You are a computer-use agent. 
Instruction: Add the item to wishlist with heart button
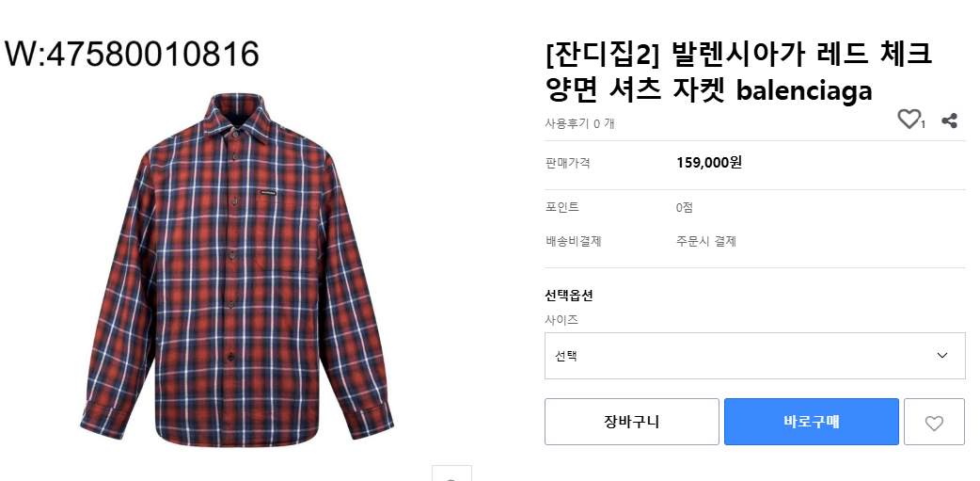(934, 423)
